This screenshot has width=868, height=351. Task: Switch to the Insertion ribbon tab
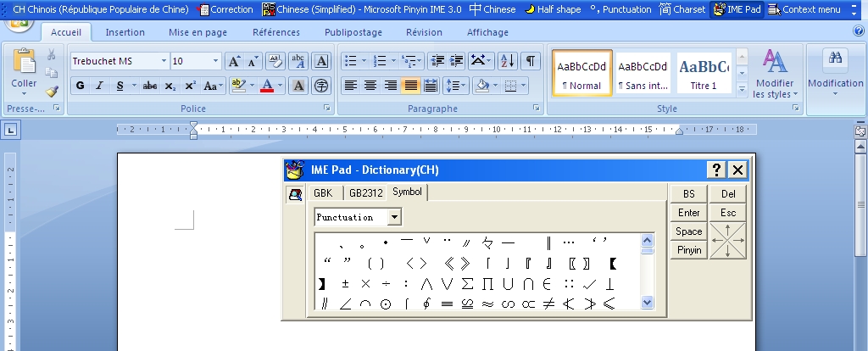coord(125,32)
